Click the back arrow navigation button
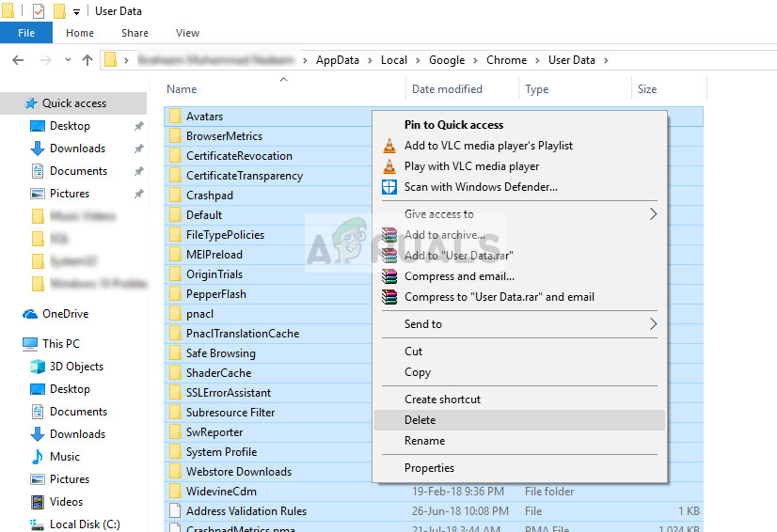Viewport: 777px width, 532px height. point(17,60)
